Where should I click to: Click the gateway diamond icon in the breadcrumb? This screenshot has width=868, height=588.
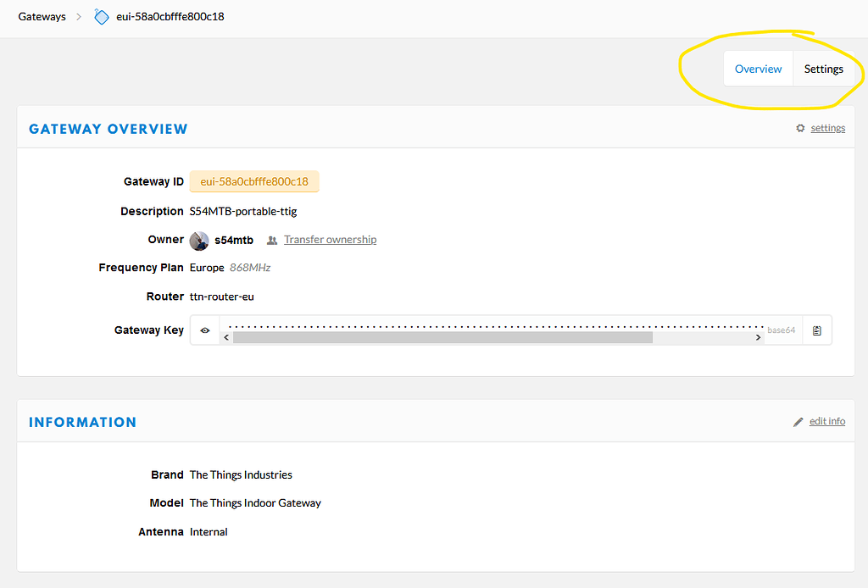pyautogui.click(x=101, y=16)
